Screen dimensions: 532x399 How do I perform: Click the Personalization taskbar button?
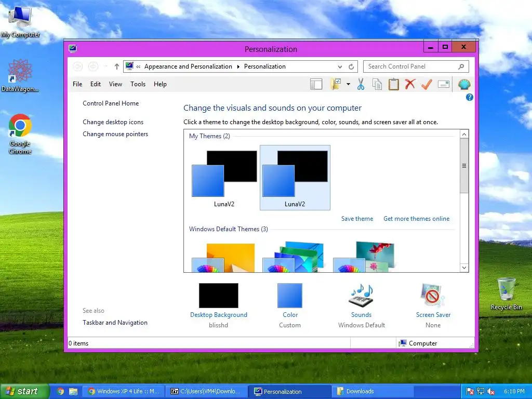pyautogui.click(x=289, y=391)
